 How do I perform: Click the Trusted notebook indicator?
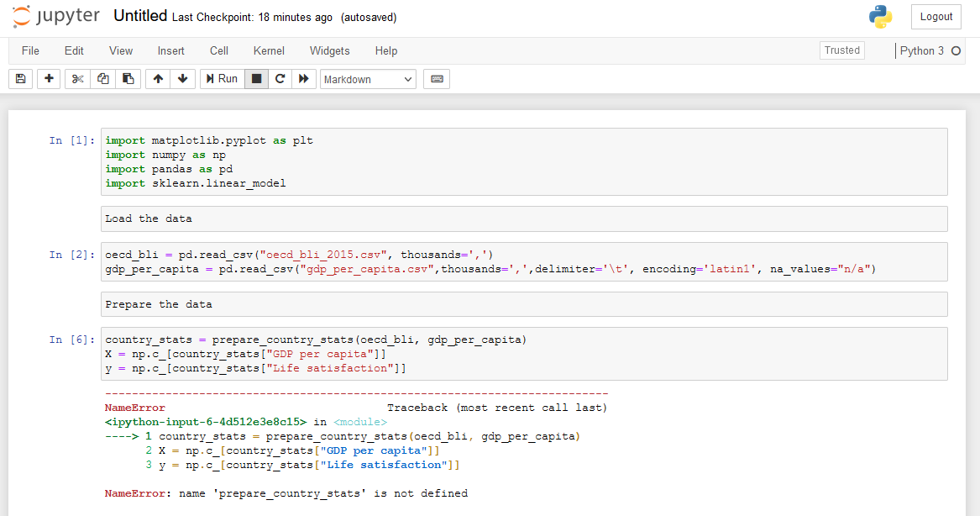pyautogui.click(x=841, y=50)
